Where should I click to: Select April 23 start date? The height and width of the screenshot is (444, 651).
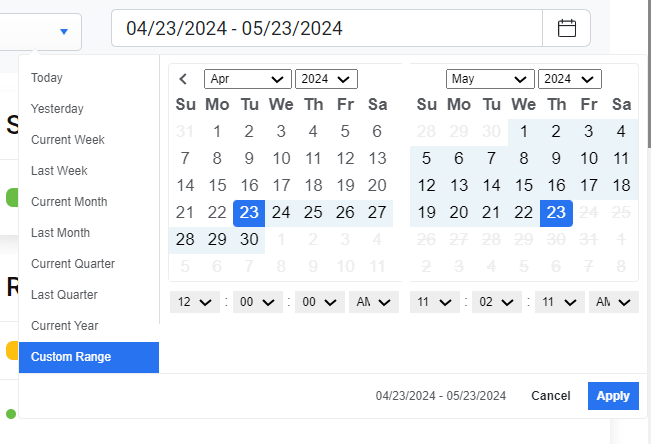coord(249,212)
